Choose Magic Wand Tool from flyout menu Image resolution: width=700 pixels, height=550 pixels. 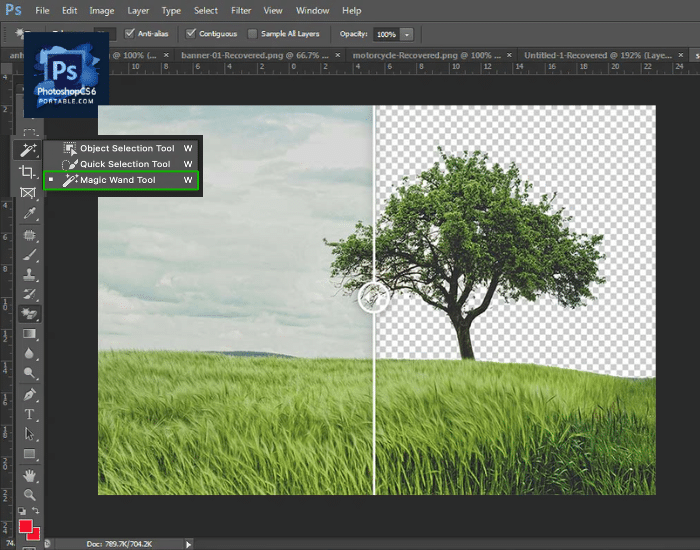point(121,180)
